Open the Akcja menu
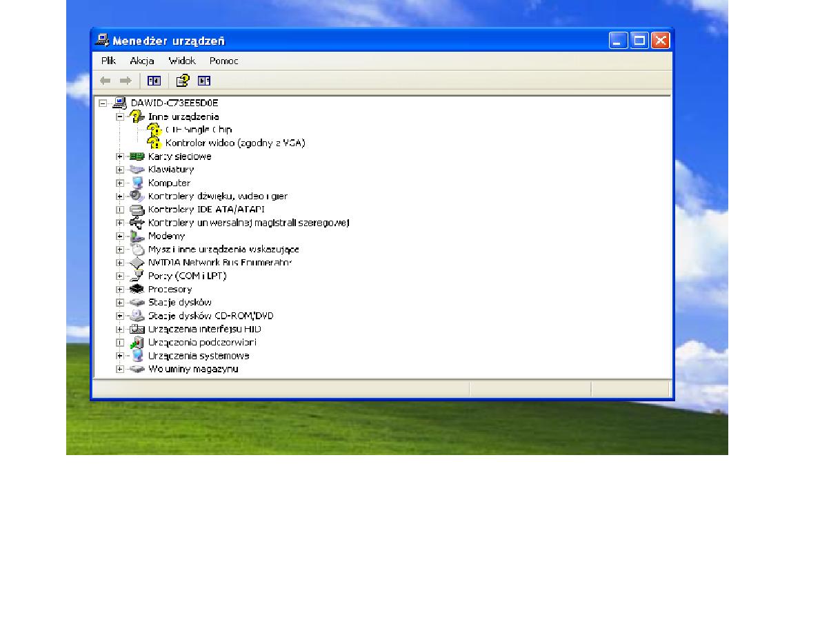This screenshot has width=840, height=635. (141, 61)
